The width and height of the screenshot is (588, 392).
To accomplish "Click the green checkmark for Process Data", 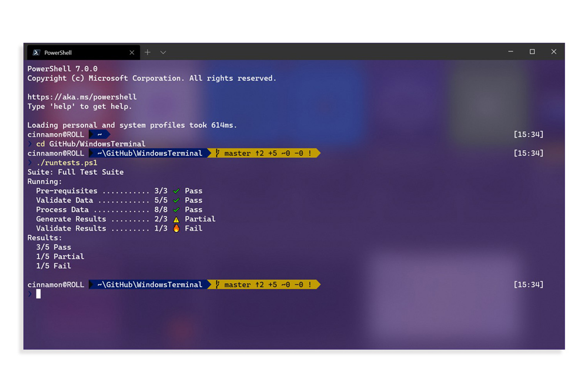I will pos(176,210).
